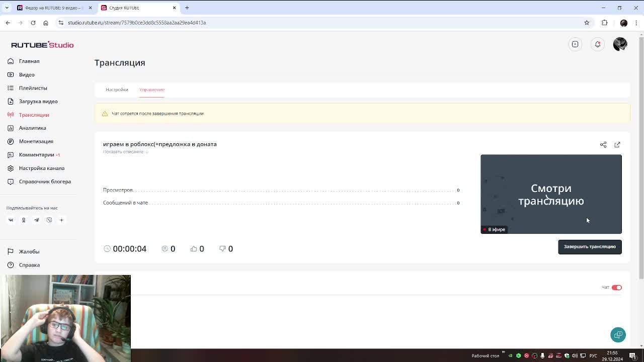Screen dimensions: 644x362
Task: Click the share icon above the stream preview
Action: coord(603,145)
